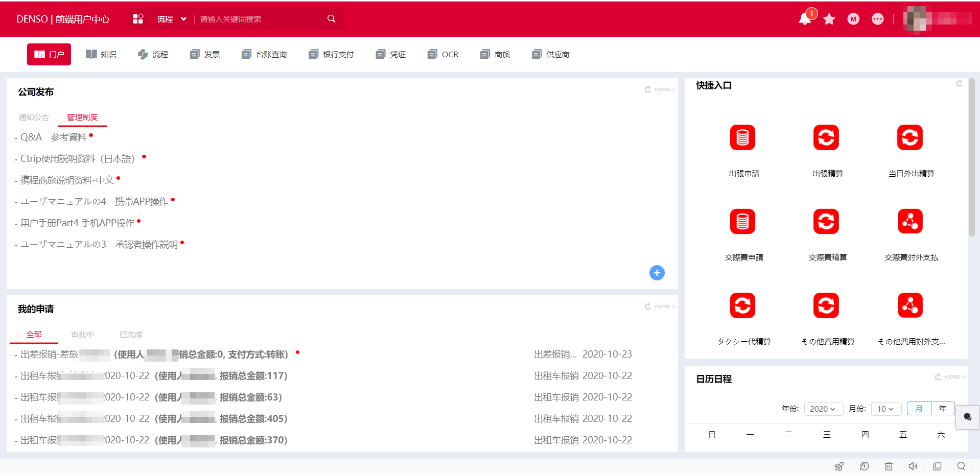Open the 银行支付 navigation tab
Image resolution: width=980 pixels, height=473 pixels.
pyautogui.click(x=331, y=54)
